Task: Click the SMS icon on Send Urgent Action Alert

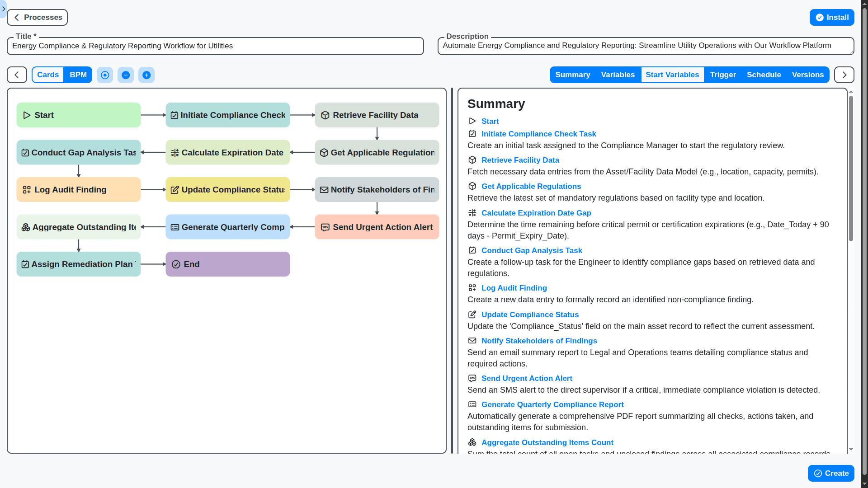Action: pos(325,227)
